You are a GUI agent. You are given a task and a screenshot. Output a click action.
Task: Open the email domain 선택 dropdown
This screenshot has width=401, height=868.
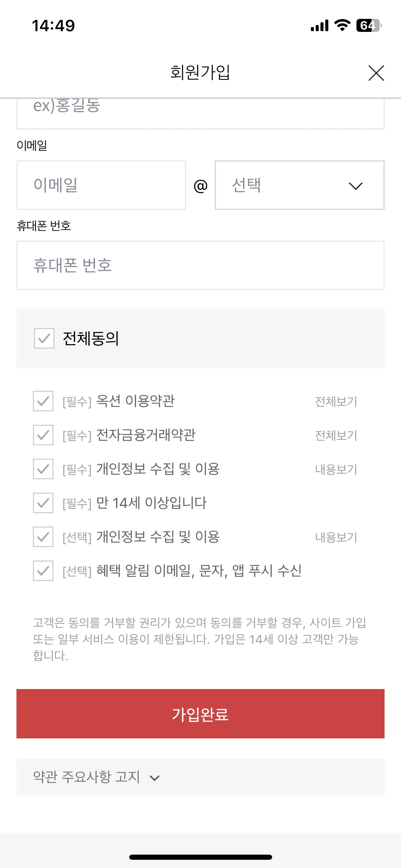[300, 185]
